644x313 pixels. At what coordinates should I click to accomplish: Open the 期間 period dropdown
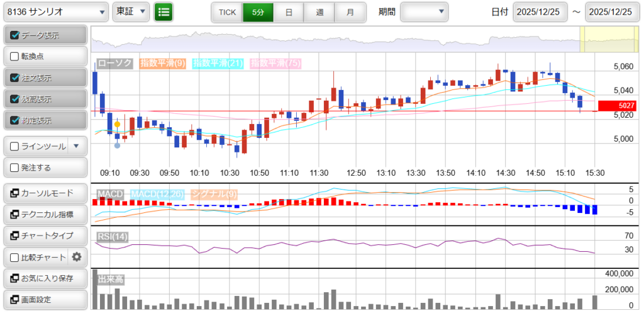click(424, 11)
